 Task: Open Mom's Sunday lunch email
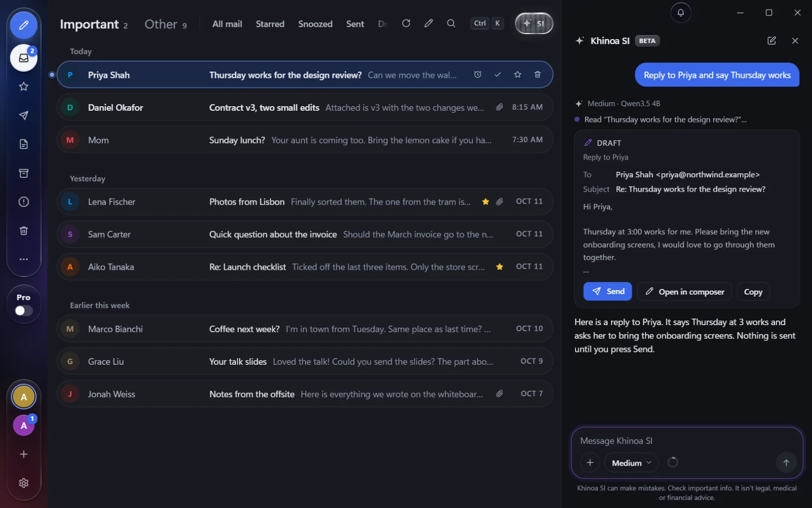304,140
